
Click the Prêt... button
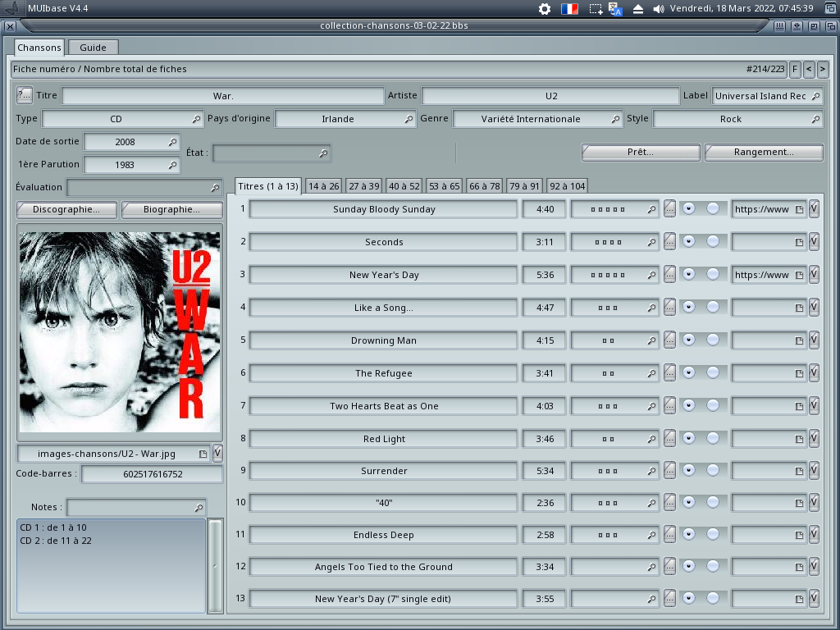[x=641, y=152]
